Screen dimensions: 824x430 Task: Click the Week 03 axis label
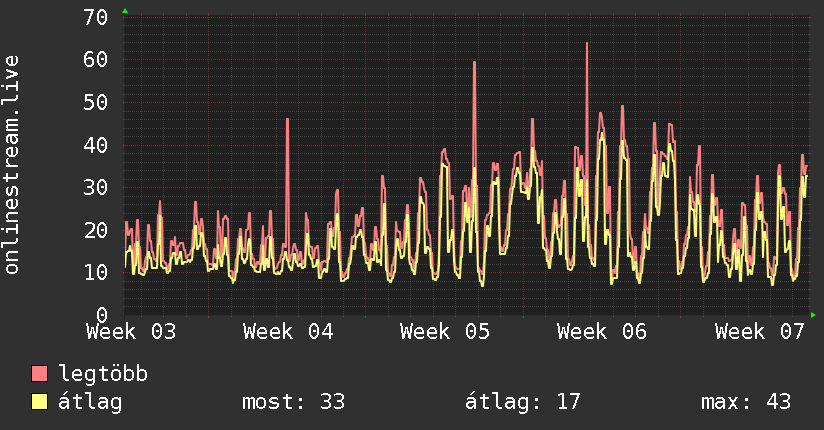(131, 332)
